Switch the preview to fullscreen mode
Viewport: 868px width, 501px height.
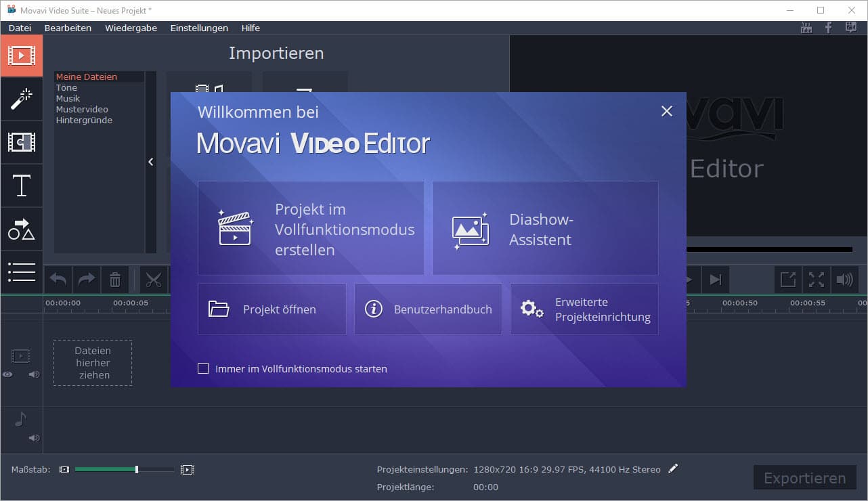coord(817,280)
